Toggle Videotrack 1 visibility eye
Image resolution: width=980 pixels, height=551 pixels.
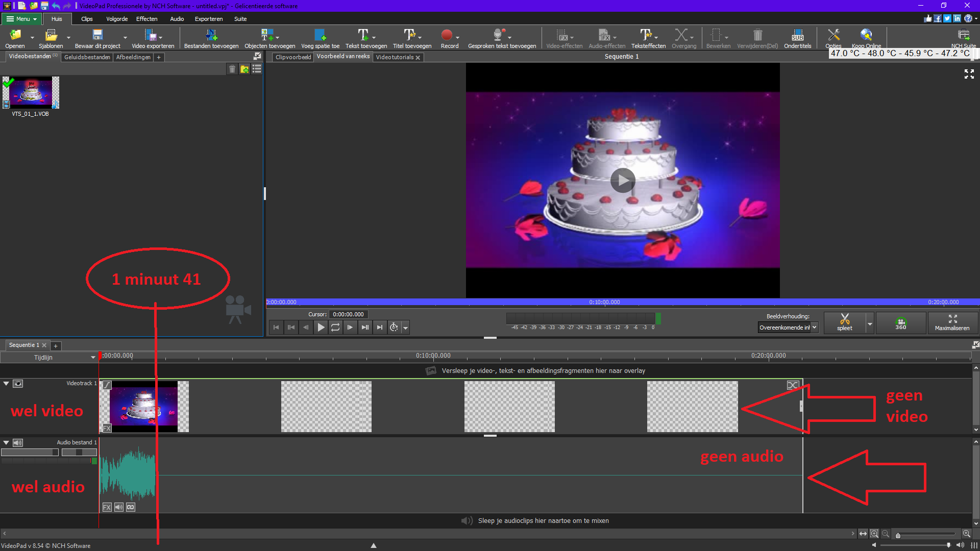(x=18, y=384)
